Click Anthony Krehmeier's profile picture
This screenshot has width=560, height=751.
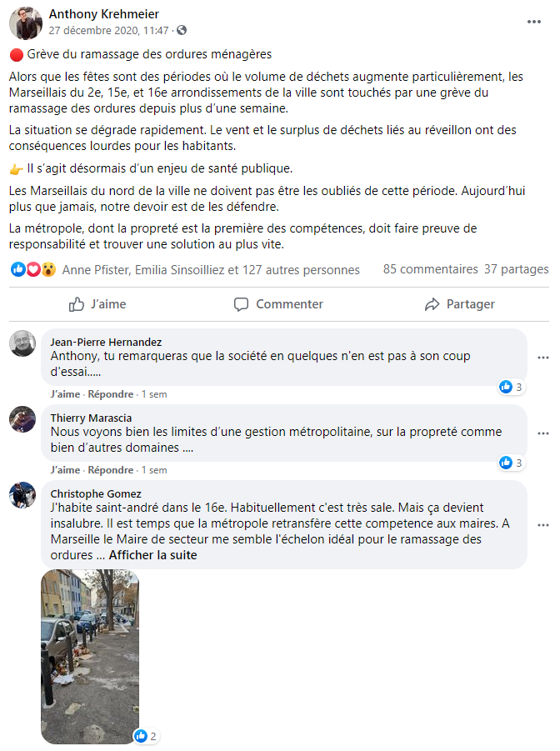point(26,23)
